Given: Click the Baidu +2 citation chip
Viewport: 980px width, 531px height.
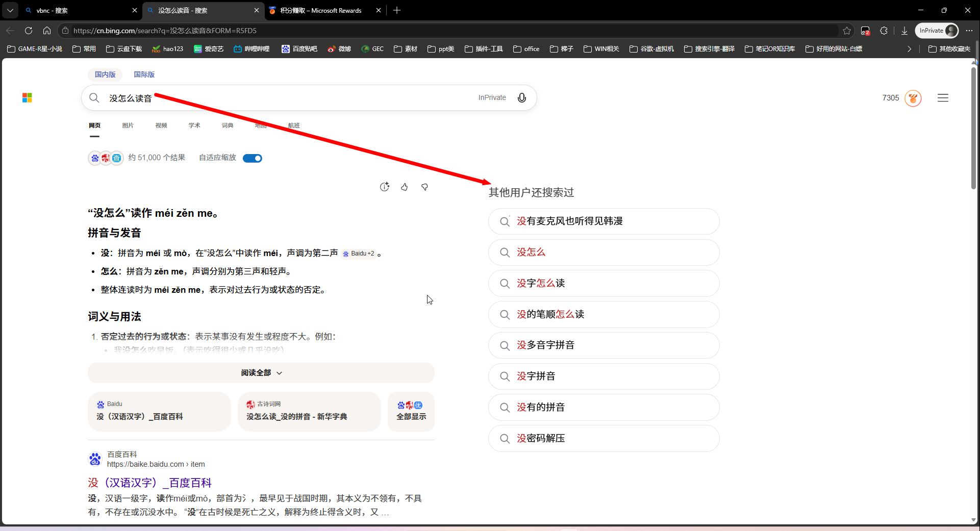Looking at the screenshot, I should click(359, 254).
